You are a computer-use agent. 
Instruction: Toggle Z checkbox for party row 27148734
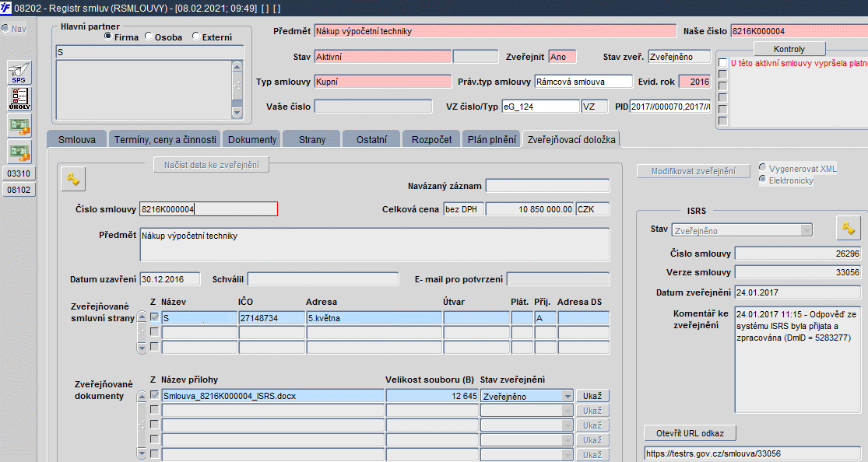154,317
